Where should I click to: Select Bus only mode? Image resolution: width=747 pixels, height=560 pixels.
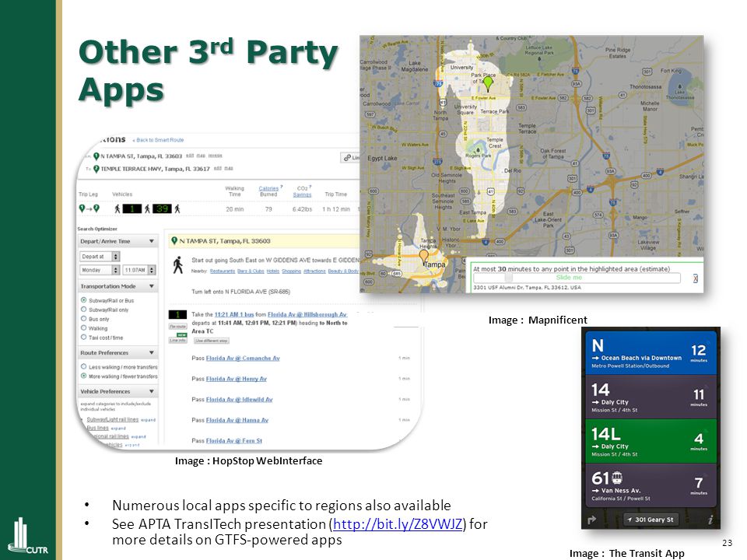point(84,319)
